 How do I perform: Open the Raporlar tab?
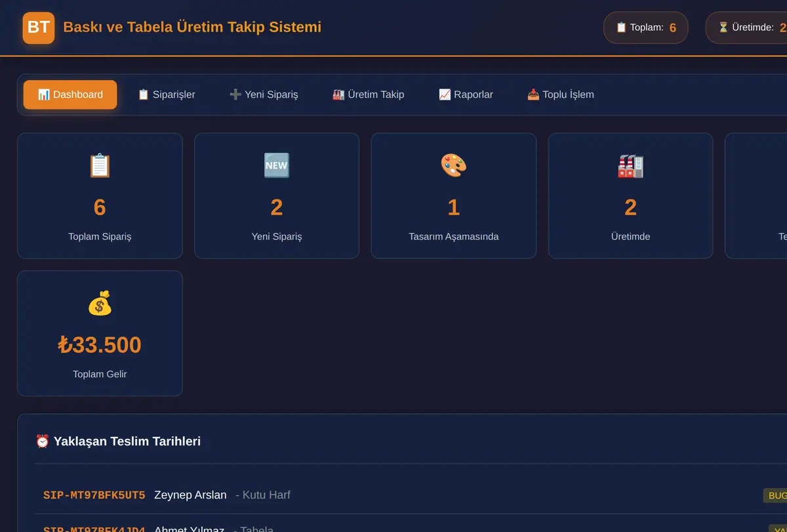[x=466, y=94]
